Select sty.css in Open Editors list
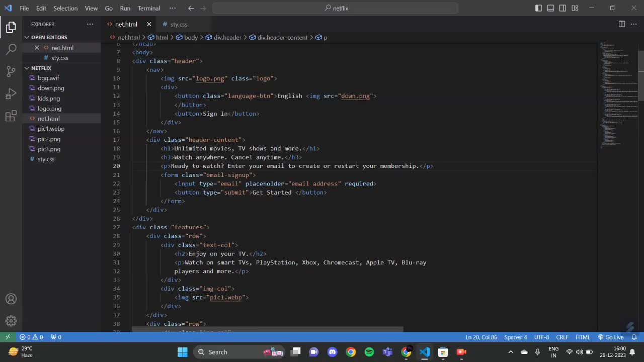The height and width of the screenshot is (362, 644). point(59,58)
